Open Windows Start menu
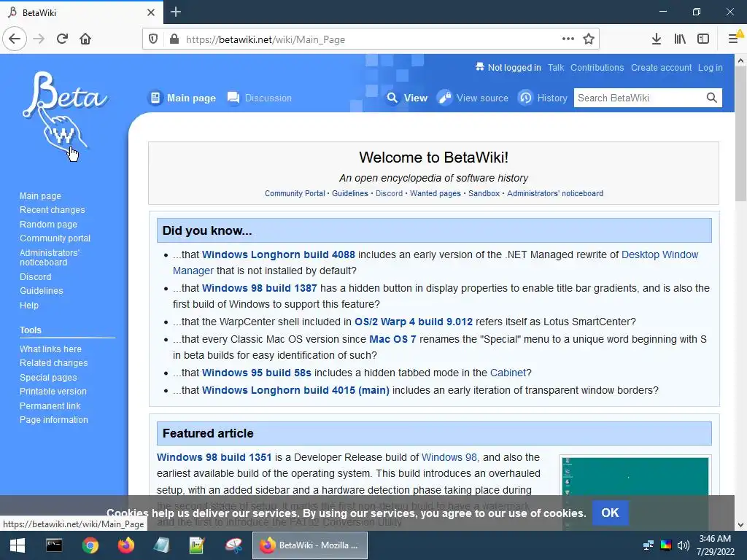The image size is (747, 560). pyautogui.click(x=18, y=545)
